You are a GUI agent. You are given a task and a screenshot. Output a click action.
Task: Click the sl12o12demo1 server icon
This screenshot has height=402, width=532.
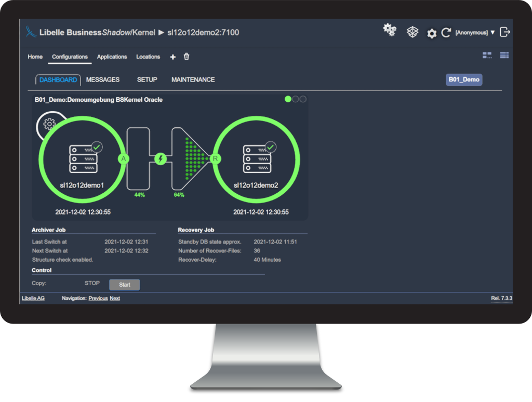(84, 159)
